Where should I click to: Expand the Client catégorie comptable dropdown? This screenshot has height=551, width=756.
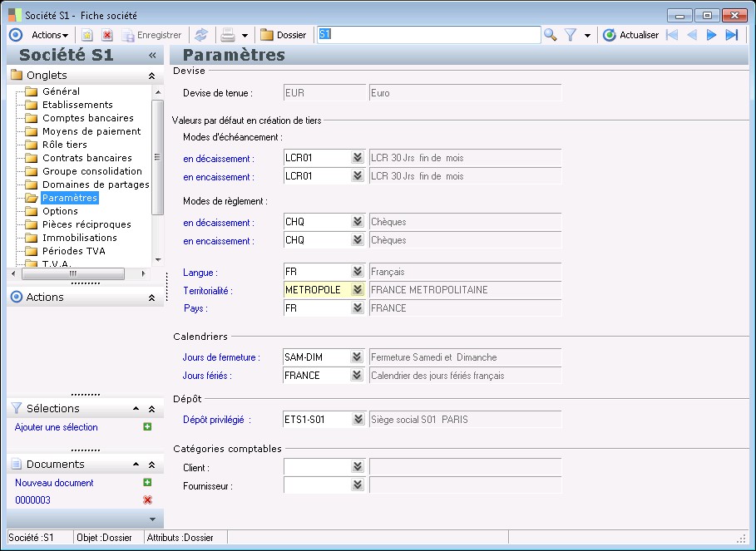point(358,467)
